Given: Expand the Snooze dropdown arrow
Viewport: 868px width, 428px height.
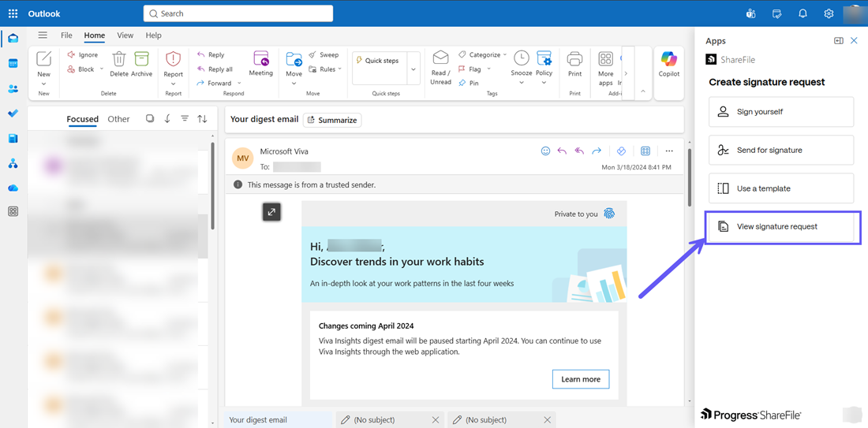Looking at the screenshot, I should click(x=521, y=83).
